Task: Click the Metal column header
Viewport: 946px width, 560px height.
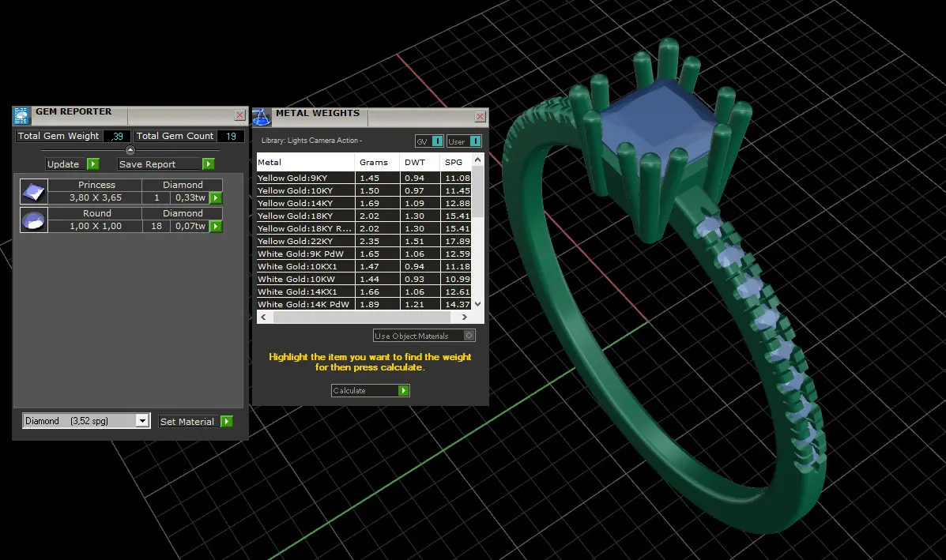Action: tap(305, 162)
